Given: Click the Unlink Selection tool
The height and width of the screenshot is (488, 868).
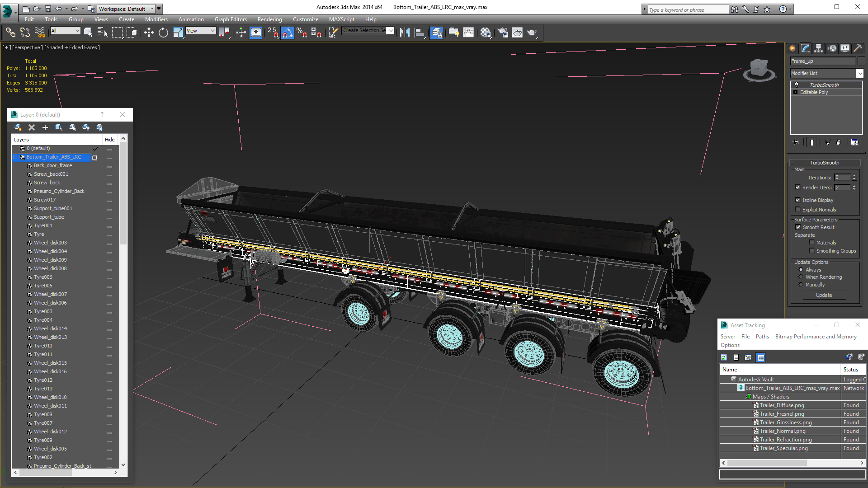Looking at the screenshot, I should (x=25, y=32).
